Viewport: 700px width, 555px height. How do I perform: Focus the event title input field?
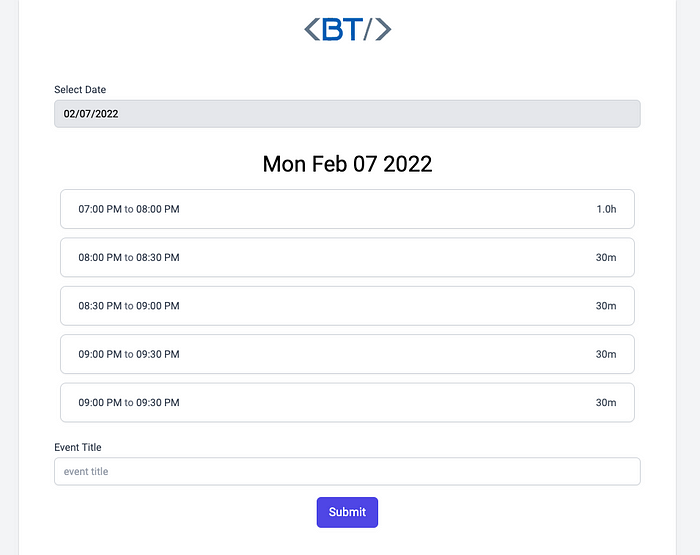pos(347,472)
